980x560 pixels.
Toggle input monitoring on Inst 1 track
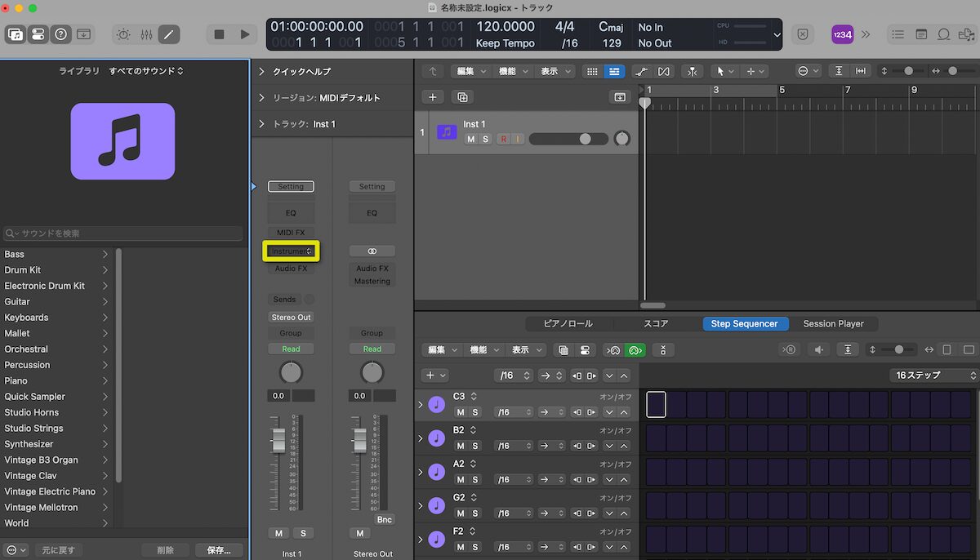[x=517, y=140]
